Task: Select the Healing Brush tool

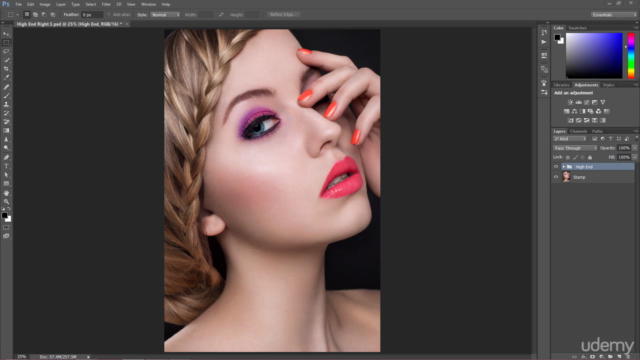Action: point(6,87)
